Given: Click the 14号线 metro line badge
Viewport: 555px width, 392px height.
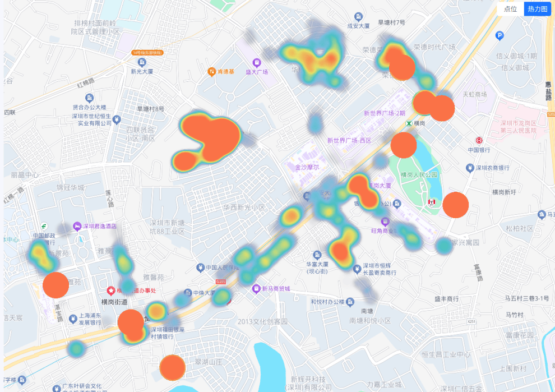Looking at the screenshot, I should [x=147, y=53].
